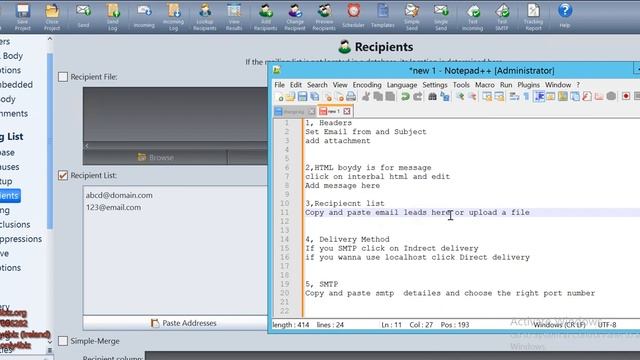Click Notepad++ Cut scissors icon
The image size is (640, 360).
click(366, 96)
